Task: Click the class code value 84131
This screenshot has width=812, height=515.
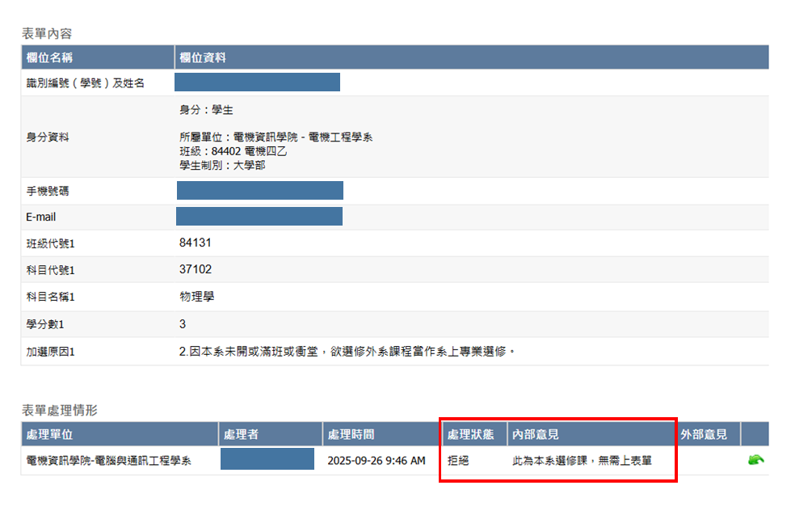Action: click(196, 243)
